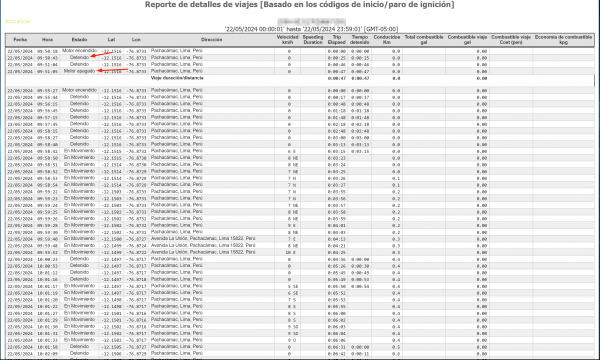Select the Dirección column header

212,40
